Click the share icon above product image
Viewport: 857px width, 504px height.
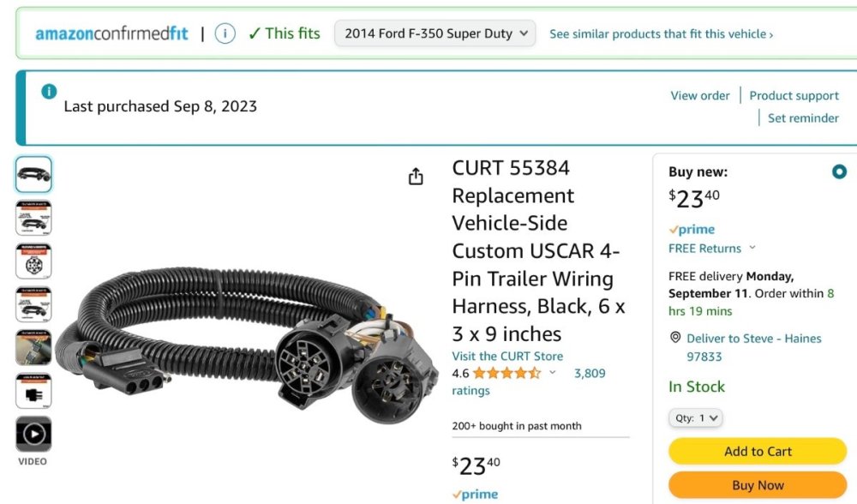pyautogui.click(x=416, y=177)
